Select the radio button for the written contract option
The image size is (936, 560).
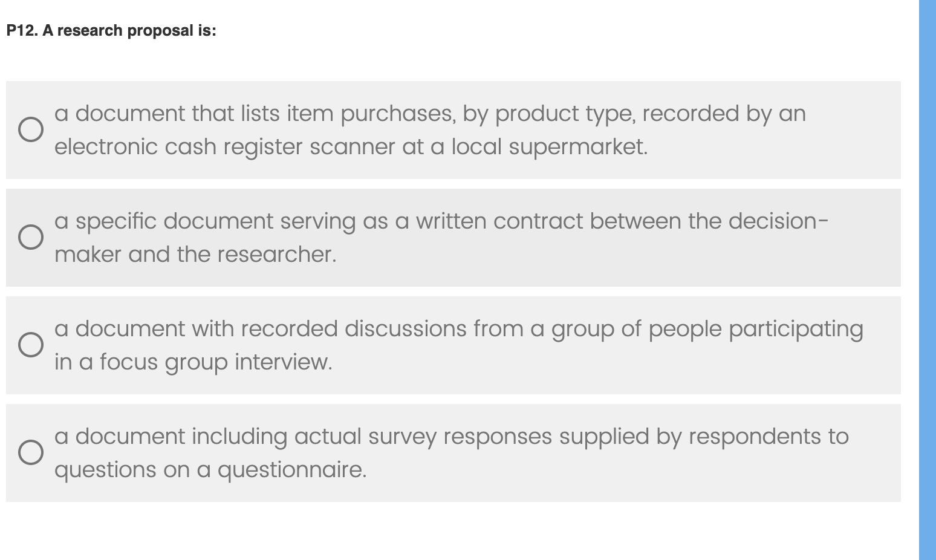coord(31,237)
